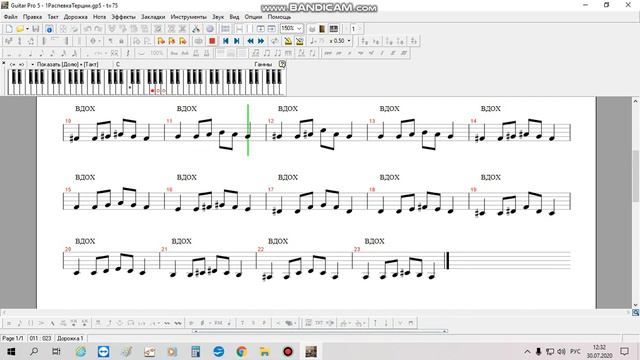Create a new file with the New document icon

[9, 29]
